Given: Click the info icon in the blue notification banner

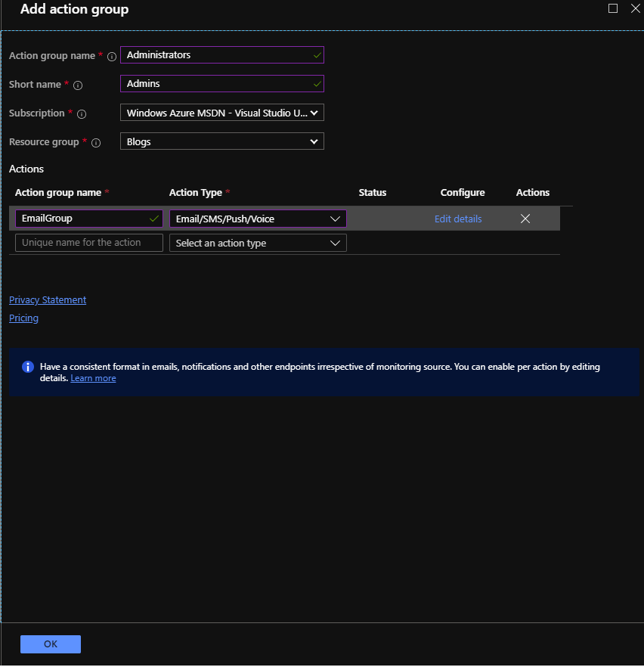Looking at the screenshot, I should tap(28, 367).
